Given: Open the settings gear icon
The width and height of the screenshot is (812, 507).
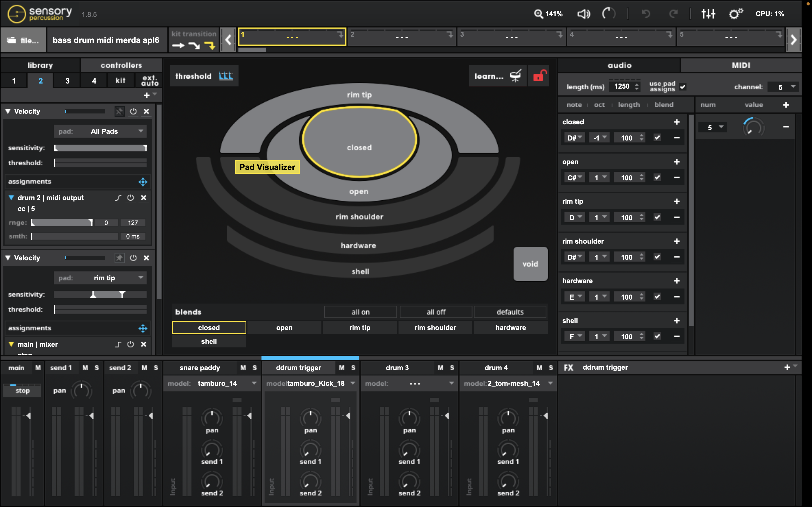Looking at the screenshot, I should coord(735,14).
